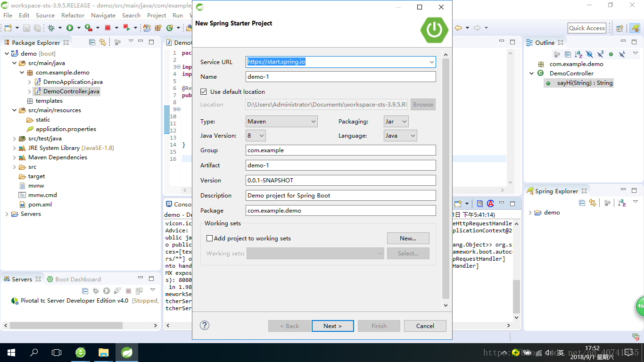Toggle Hide Local Types in Outline toolbar

tap(622, 54)
